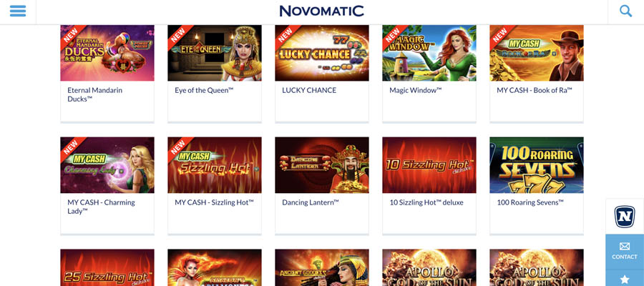This screenshot has width=644, height=286.
Task: Click 10 Sizzling Hot deluxe title
Action: 426,202
